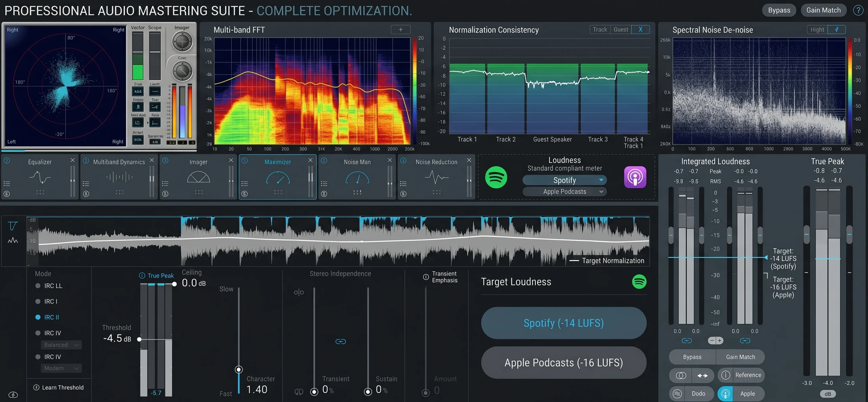The height and width of the screenshot is (402, 868).
Task: Toggle the Equalizer power button
Action: point(7,161)
